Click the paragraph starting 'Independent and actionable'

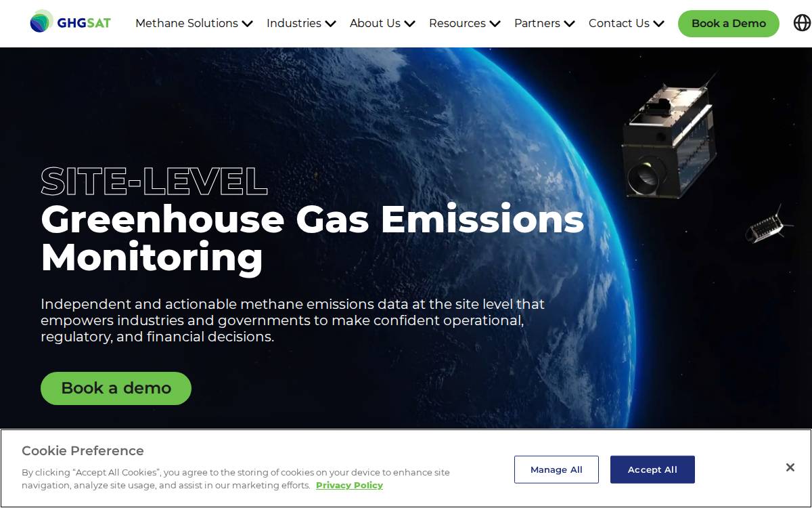click(292, 320)
